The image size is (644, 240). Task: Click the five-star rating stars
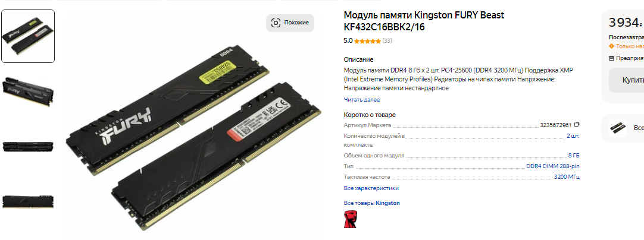(367, 41)
